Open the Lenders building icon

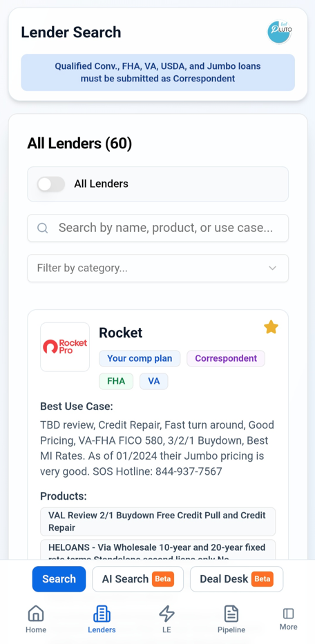pos(102,614)
